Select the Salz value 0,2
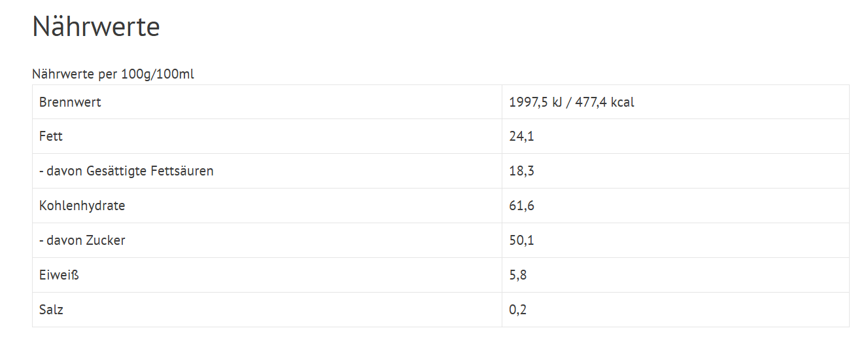The image size is (868, 345). click(x=517, y=310)
